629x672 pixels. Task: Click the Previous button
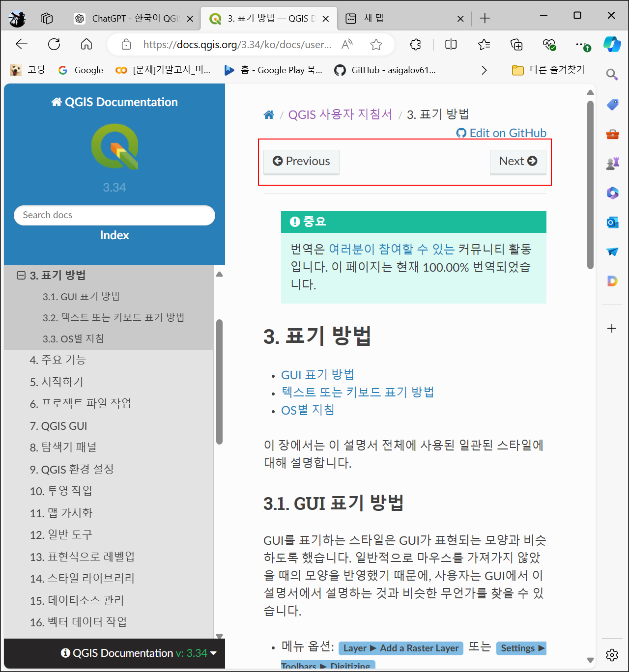pos(301,162)
